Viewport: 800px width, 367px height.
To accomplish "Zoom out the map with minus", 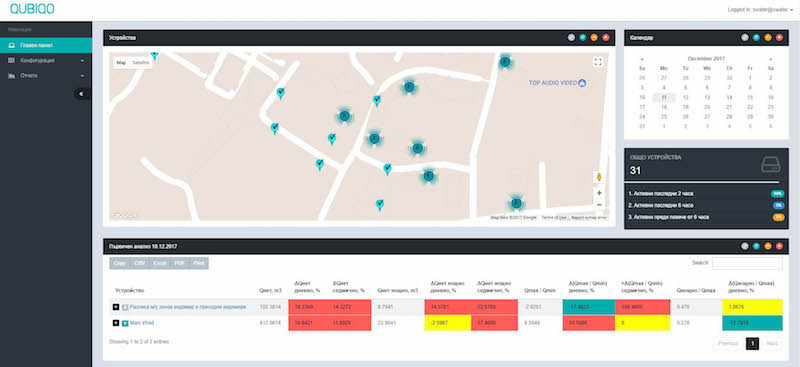I will click(x=599, y=205).
